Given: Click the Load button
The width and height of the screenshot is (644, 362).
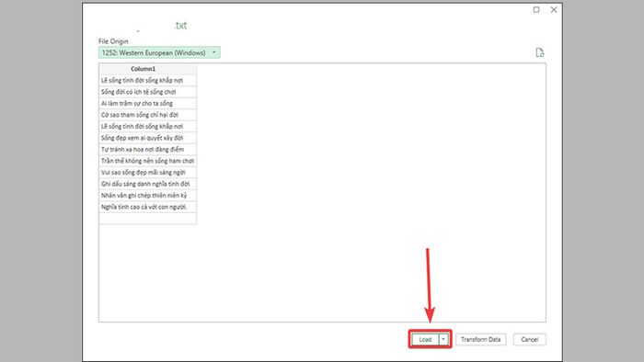Looking at the screenshot, I should coord(425,339).
